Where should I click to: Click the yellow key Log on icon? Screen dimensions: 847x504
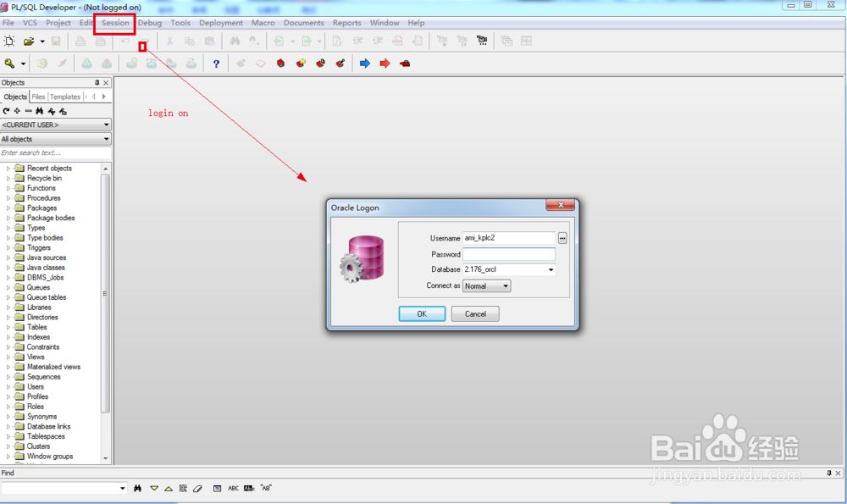[9, 64]
